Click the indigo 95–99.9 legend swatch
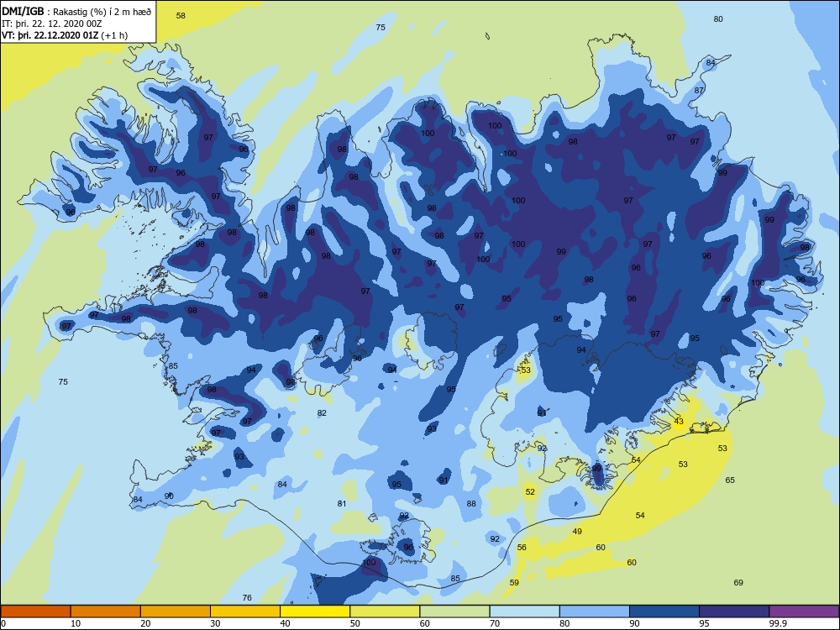The width and height of the screenshot is (840, 630). point(734,612)
